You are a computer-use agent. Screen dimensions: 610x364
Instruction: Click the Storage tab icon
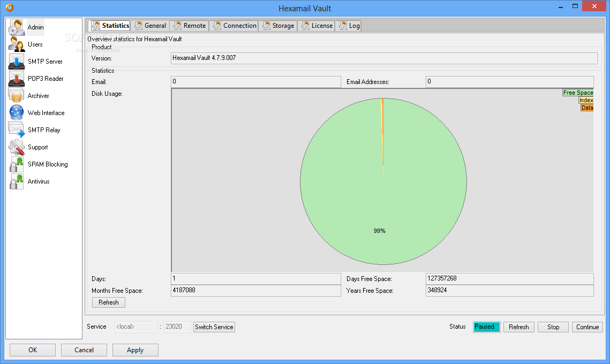266,26
